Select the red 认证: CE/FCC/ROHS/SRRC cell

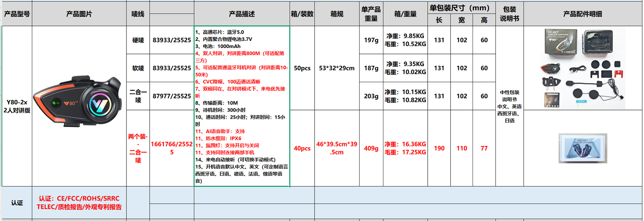[79, 203]
